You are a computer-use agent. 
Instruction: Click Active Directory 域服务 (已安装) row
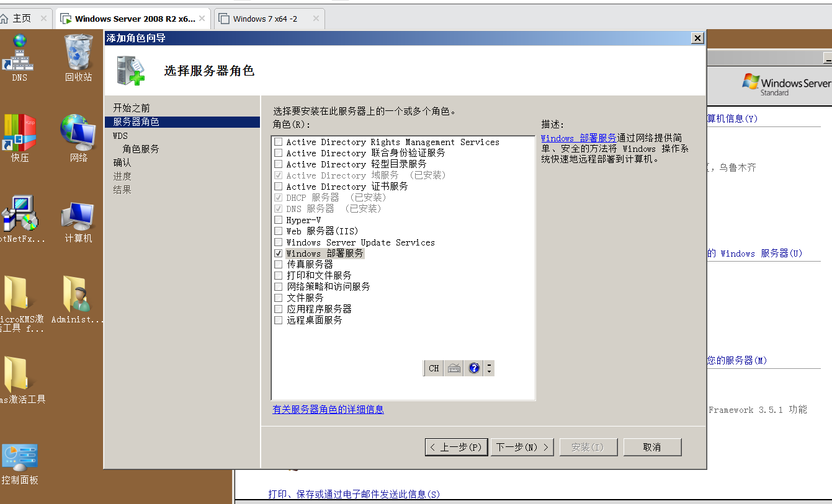pyautogui.click(x=366, y=175)
